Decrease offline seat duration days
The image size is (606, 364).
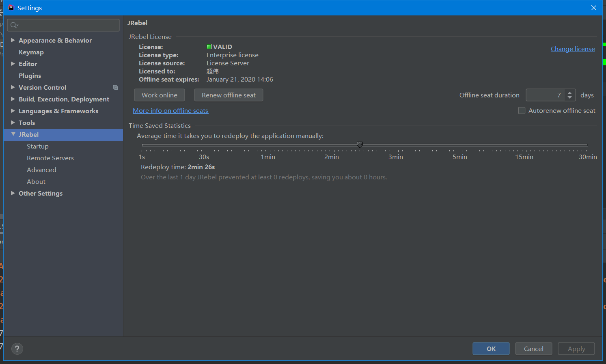tap(570, 97)
